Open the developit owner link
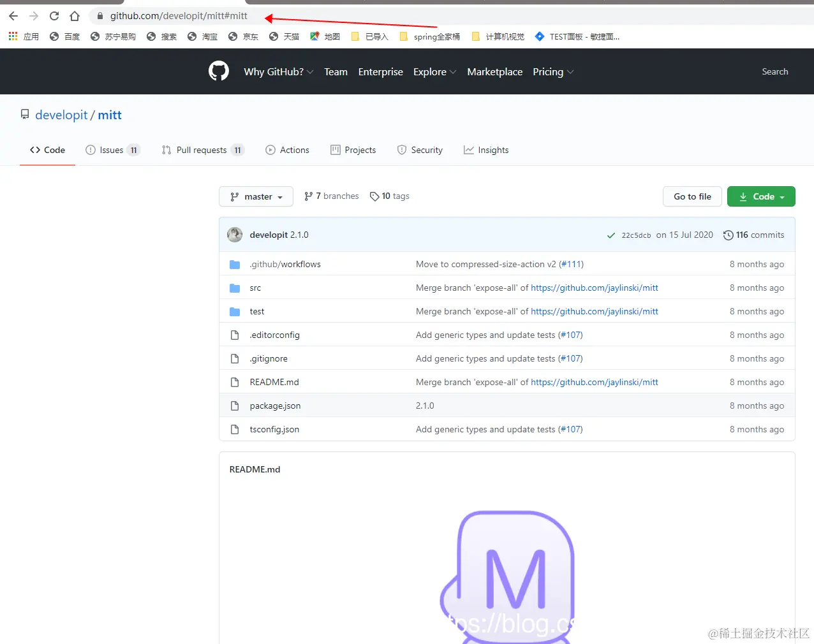The height and width of the screenshot is (644, 814). coord(61,115)
